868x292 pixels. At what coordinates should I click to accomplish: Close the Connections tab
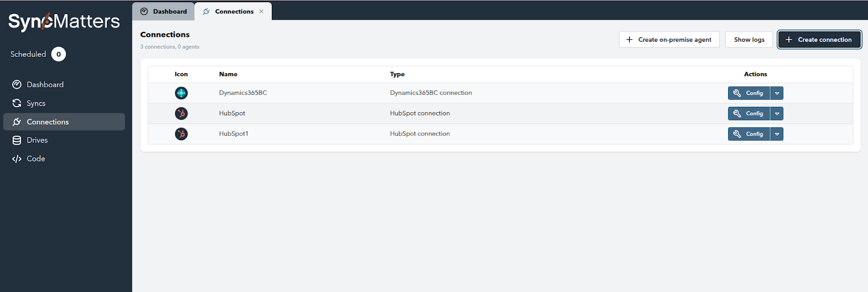[x=261, y=11]
